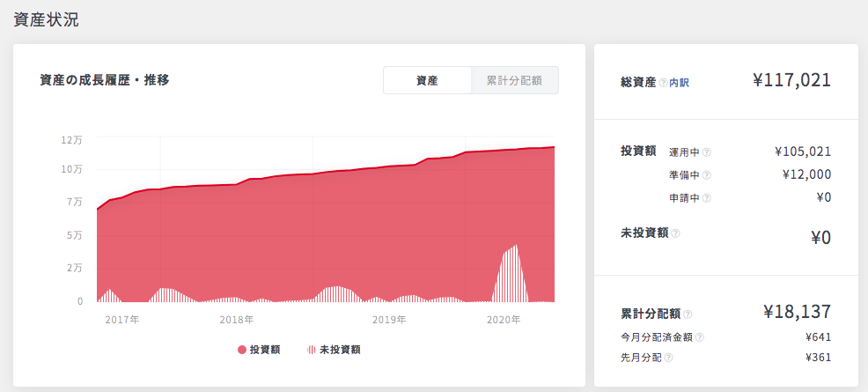Click the help icon beside 総資産
This screenshot has width=868, height=392.
(663, 83)
